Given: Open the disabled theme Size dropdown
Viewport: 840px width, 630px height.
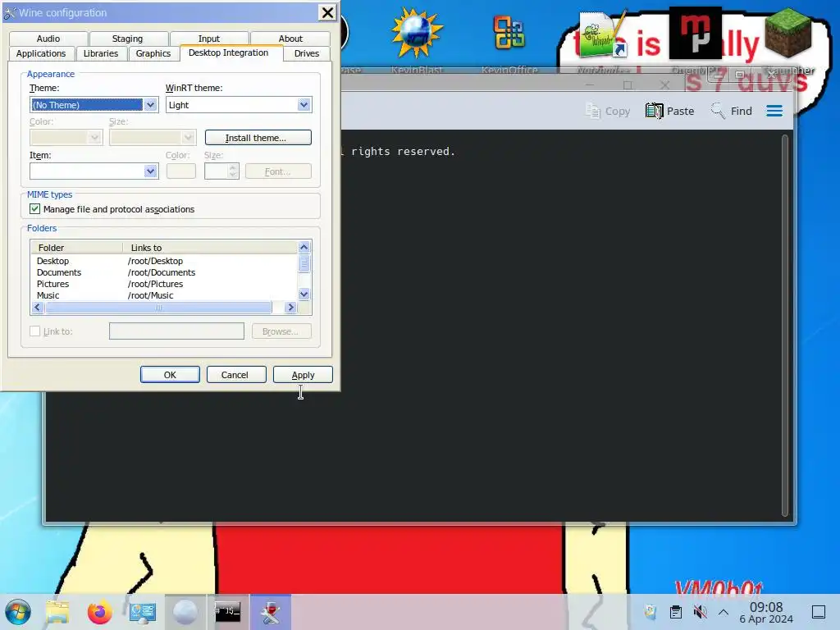Looking at the screenshot, I should pyautogui.click(x=153, y=138).
